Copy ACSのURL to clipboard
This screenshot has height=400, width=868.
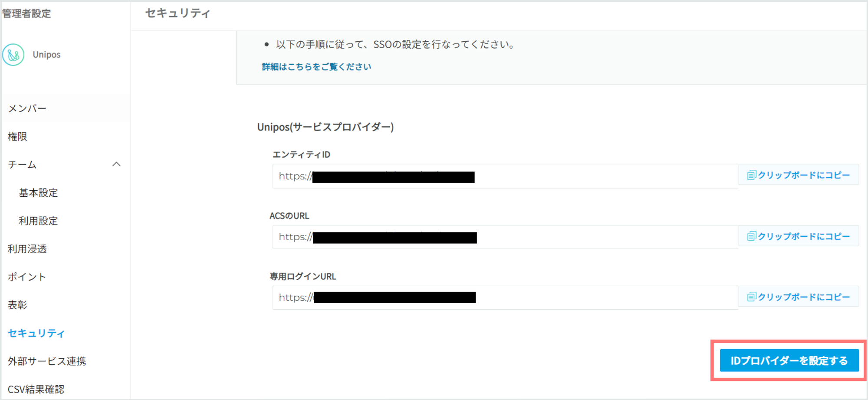pos(799,236)
